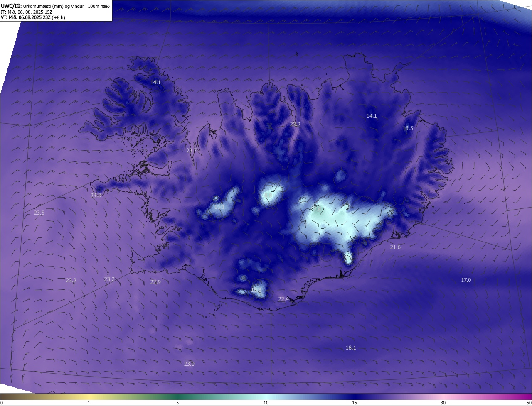Image resolution: width=532 pixels, height=406 pixels.
Task: Click the colorbar tick label 50
Action: (529, 403)
